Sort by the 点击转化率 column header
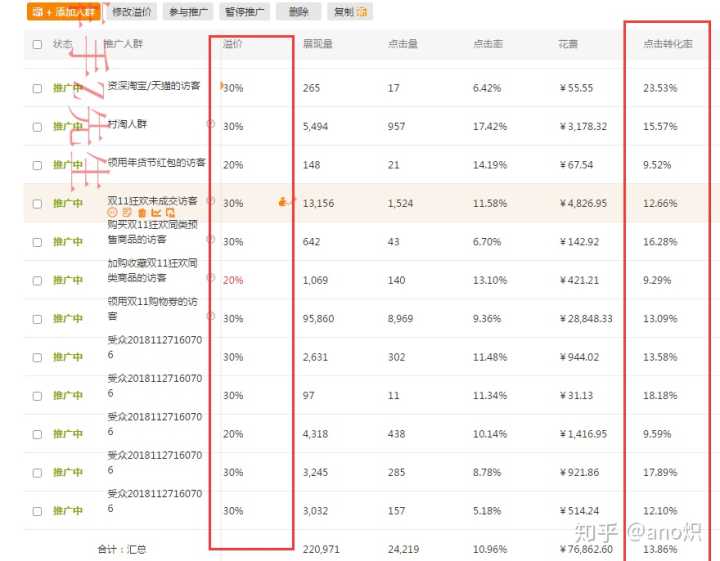The width and height of the screenshot is (720, 561). [665, 45]
